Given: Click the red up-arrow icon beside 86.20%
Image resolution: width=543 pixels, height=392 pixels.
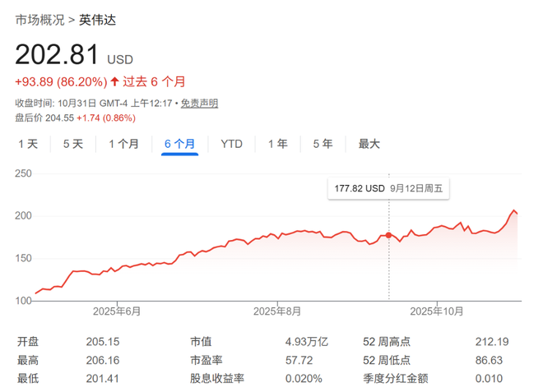Looking at the screenshot, I should coord(115,81).
